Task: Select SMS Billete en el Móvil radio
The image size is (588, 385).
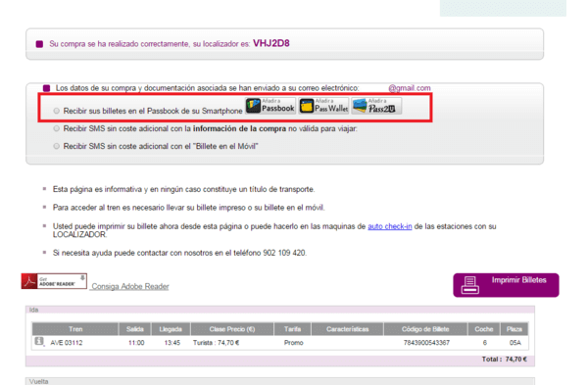Action: point(56,146)
